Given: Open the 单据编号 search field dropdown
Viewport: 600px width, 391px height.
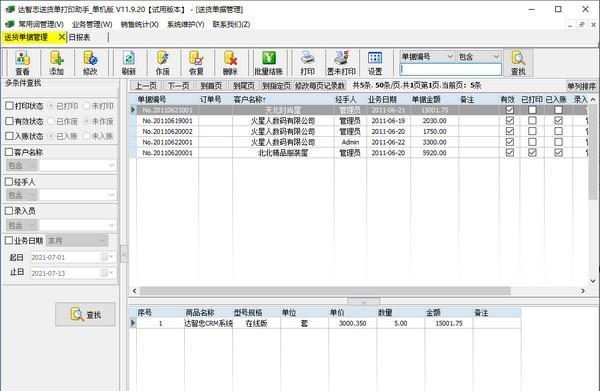Looking at the screenshot, I should 450,57.
